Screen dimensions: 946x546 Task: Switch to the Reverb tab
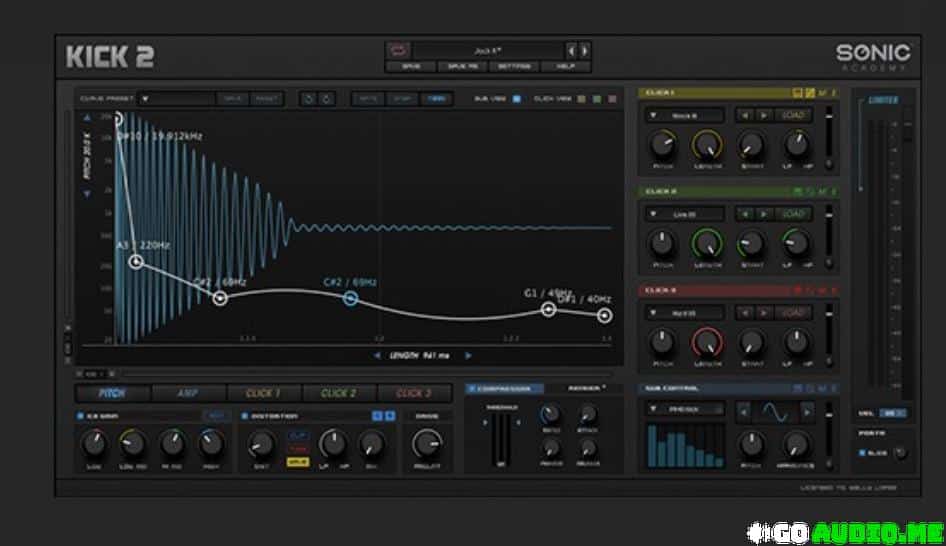tap(586, 389)
